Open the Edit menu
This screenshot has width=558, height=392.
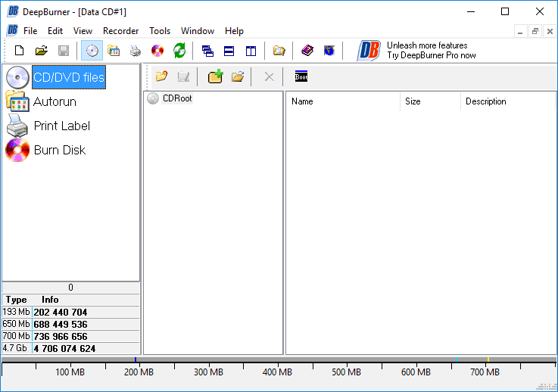coord(55,31)
